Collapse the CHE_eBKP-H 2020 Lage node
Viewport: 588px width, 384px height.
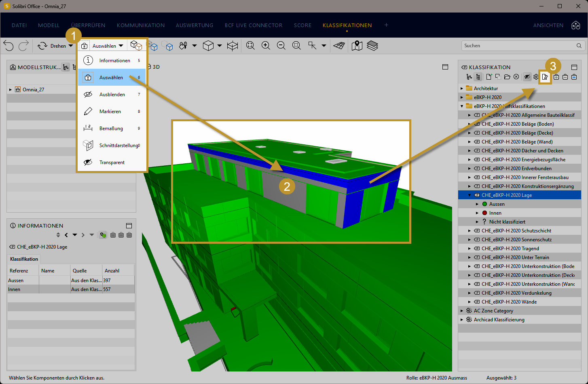point(470,195)
